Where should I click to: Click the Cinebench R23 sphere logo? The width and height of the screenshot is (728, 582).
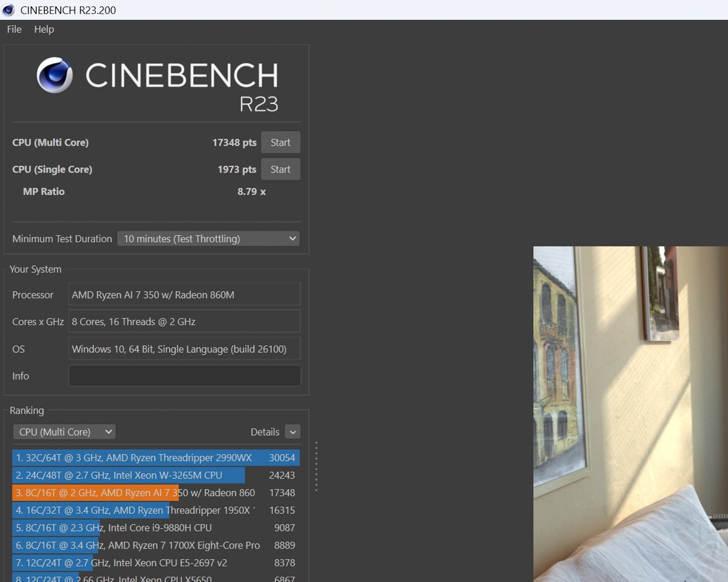(55, 75)
